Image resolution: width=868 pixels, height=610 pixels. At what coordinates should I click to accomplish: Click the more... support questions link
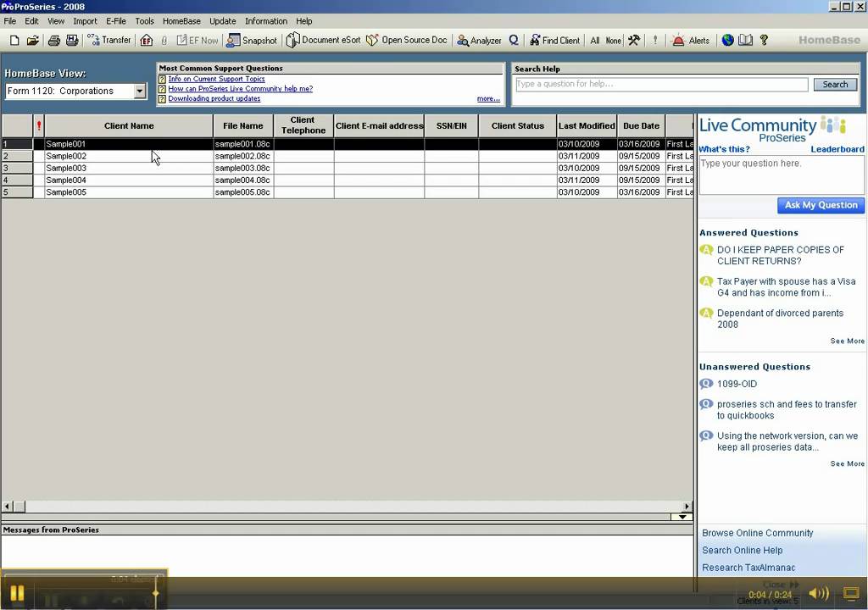pyautogui.click(x=488, y=98)
